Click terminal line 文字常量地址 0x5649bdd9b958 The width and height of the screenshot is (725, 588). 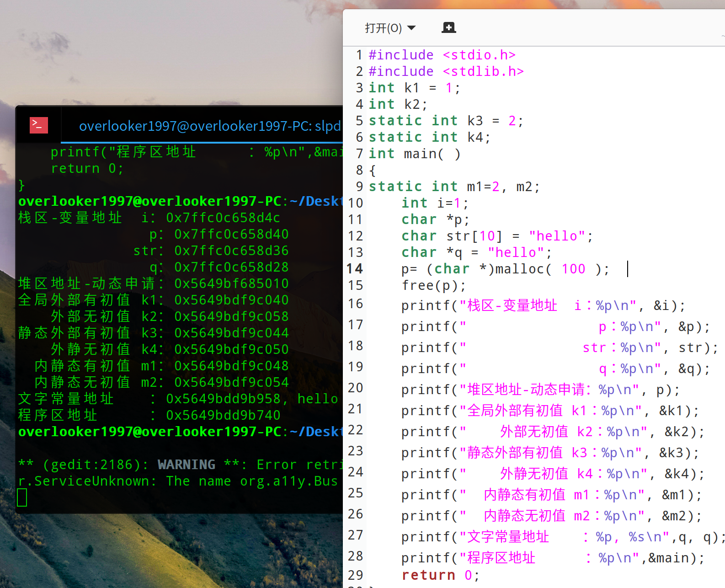coord(178,399)
